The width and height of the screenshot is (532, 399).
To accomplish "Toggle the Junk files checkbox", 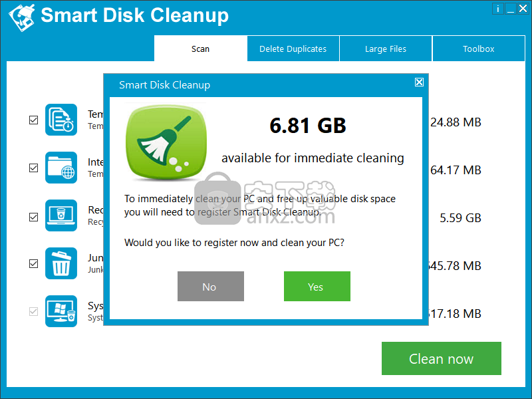I will 33,263.
